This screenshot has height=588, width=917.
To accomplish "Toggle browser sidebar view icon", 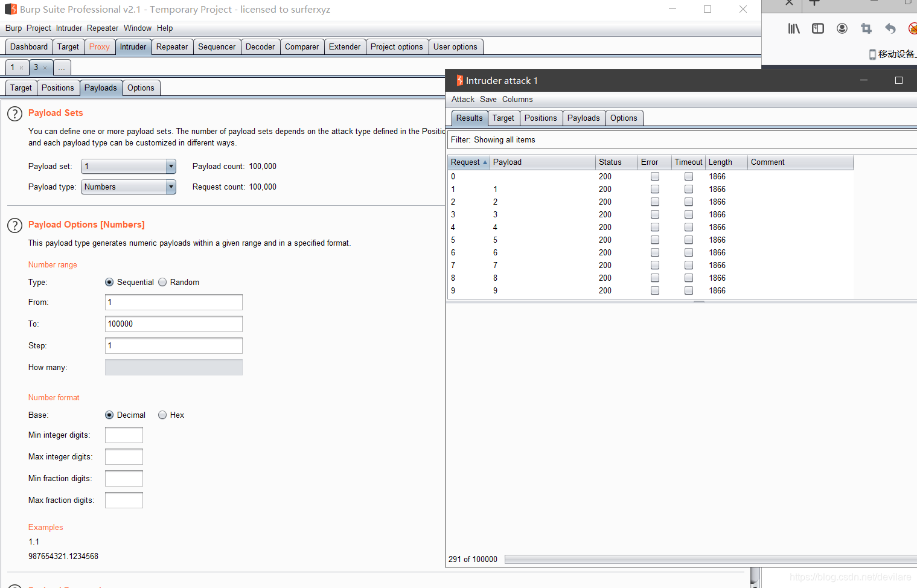I will [818, 28].
